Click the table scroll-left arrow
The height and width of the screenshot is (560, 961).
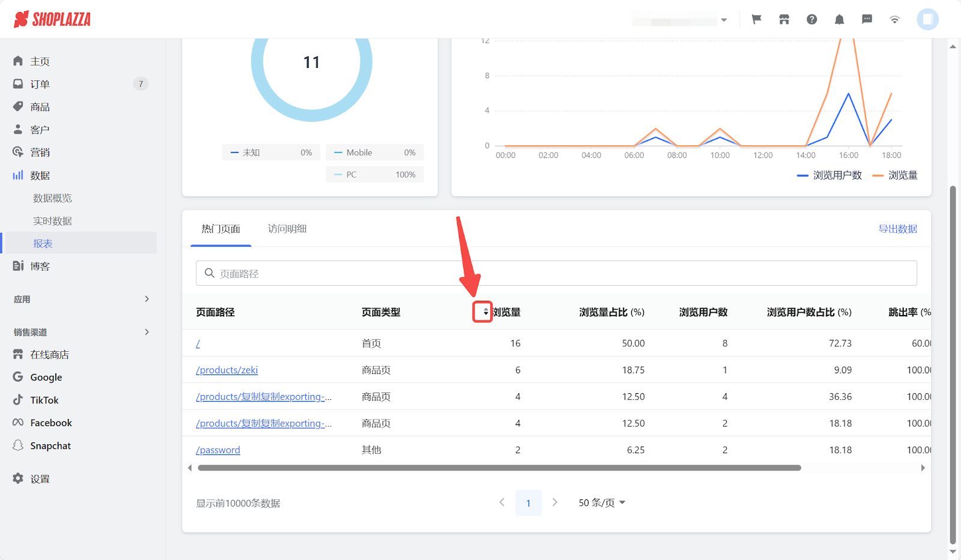[x=190, y=468]
